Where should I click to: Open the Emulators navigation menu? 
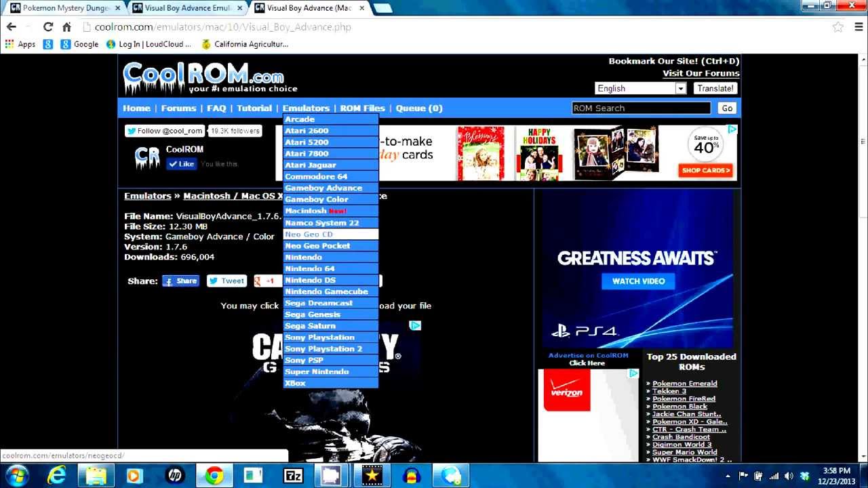click(306, 108)
